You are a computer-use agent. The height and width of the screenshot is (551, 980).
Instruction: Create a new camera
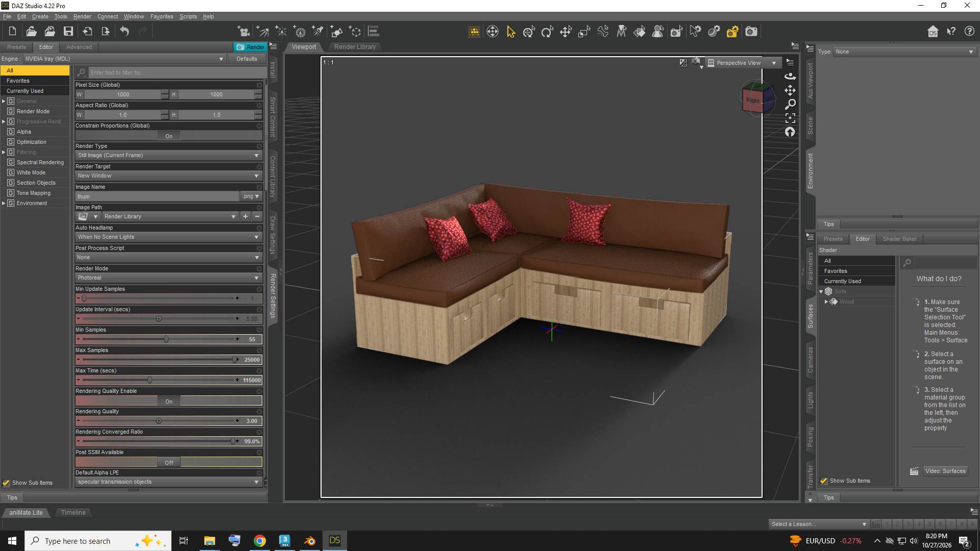click(244, 32)
